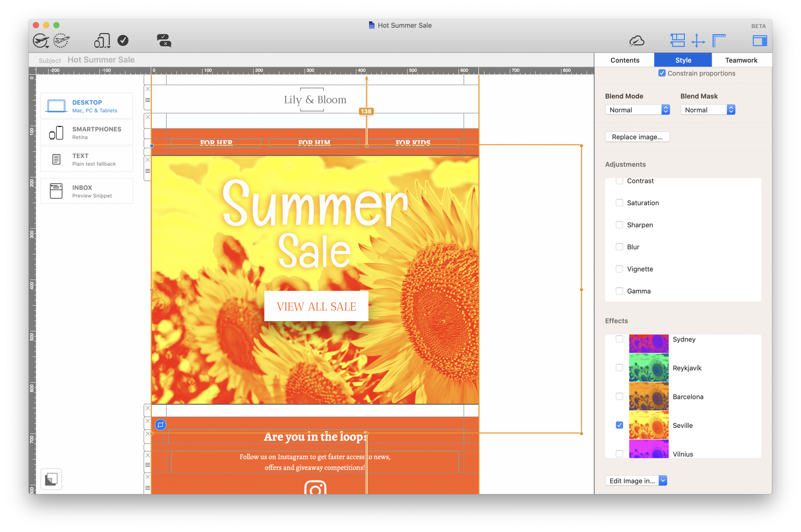This screenshot has height=532, width=801.
Task: Enable the Contrast adjustment
Action: click(x=619, y=181)
